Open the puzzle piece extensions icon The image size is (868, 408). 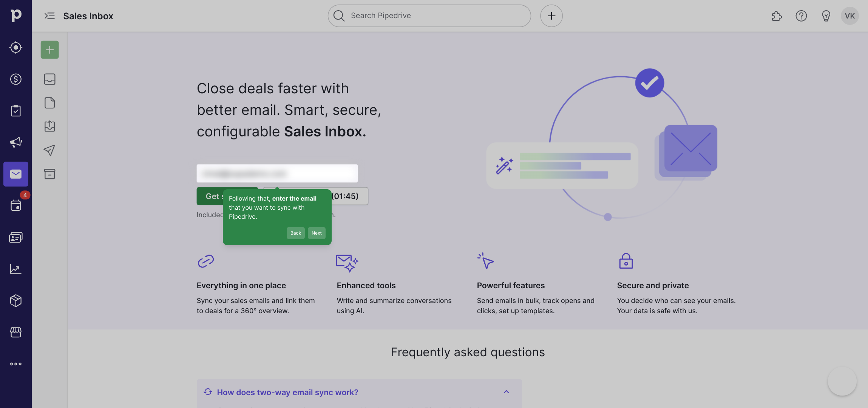coord(777,16)
